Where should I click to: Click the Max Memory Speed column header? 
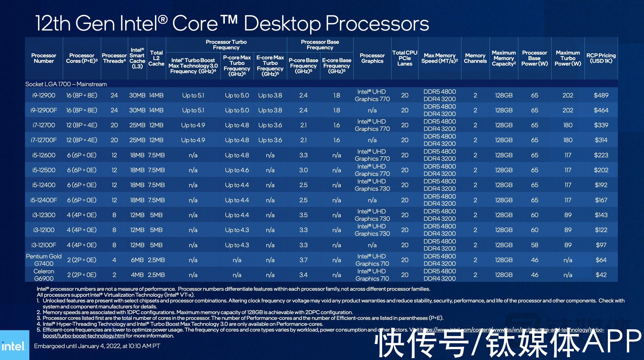point(442,62)
